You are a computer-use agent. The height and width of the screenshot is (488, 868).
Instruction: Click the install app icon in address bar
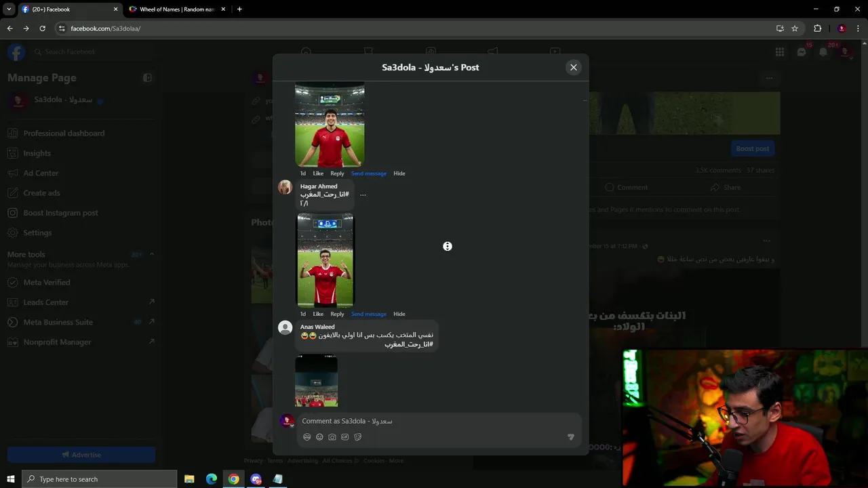pos(780,28)
